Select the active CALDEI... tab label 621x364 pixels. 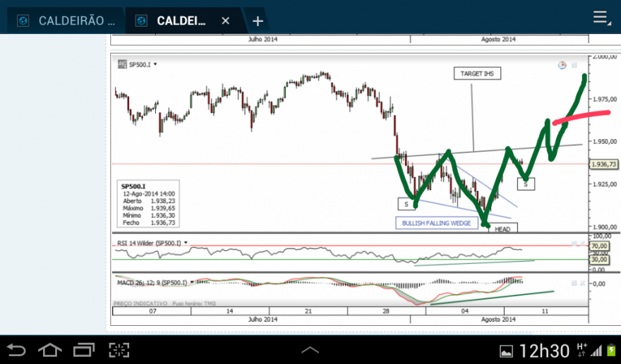click(181, 20)
